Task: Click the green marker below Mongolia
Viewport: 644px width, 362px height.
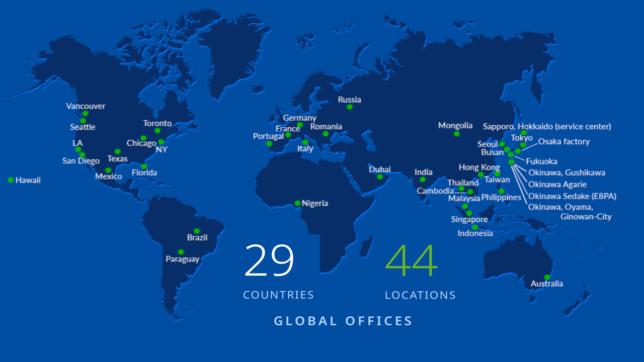Action: click(456, 133)
